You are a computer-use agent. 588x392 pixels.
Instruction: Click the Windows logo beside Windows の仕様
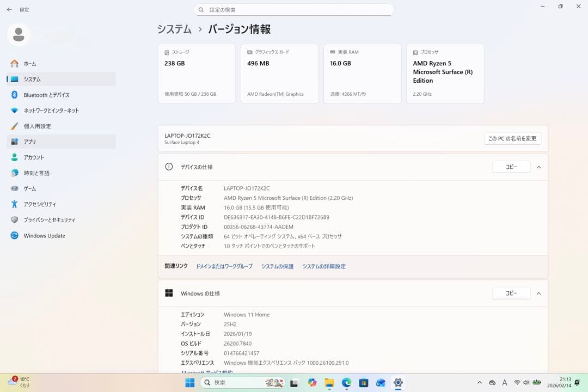click(169, 293)
